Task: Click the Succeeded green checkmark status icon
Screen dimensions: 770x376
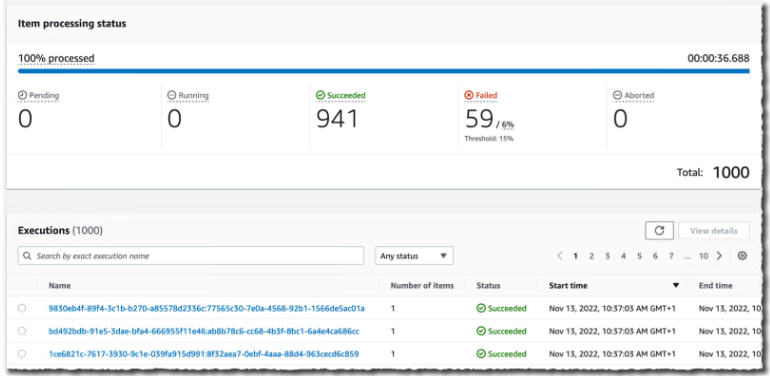Action: point(320,95)
